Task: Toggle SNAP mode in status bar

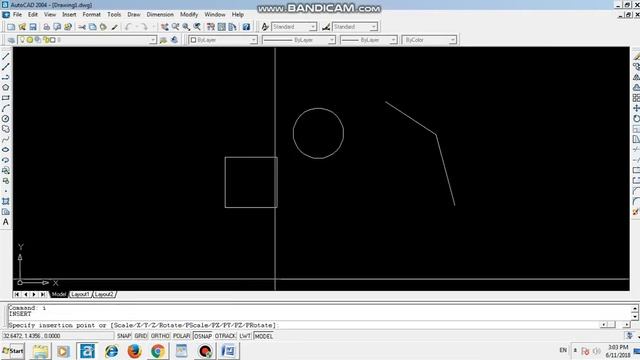Action: click(x=124, y=336)
